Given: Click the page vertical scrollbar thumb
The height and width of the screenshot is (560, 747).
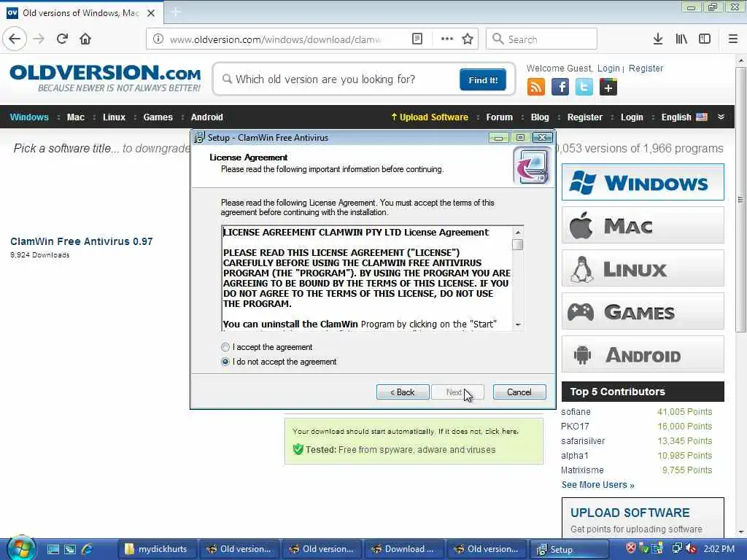Looking at the screenshot, I should 740,200.
